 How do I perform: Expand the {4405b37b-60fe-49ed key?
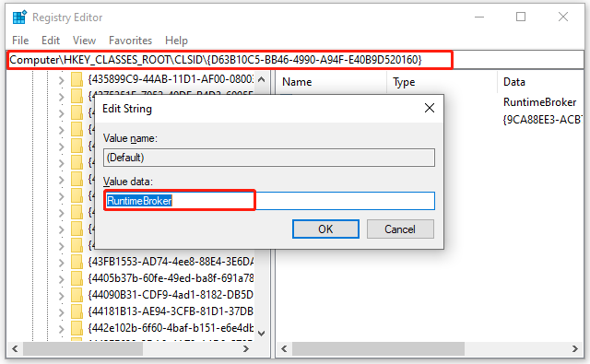(x=62, y=278)
